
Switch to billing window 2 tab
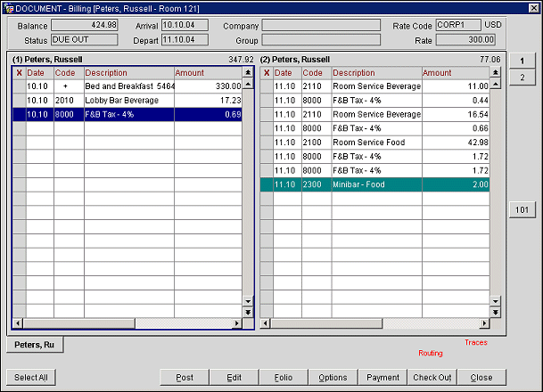[522, 78]
